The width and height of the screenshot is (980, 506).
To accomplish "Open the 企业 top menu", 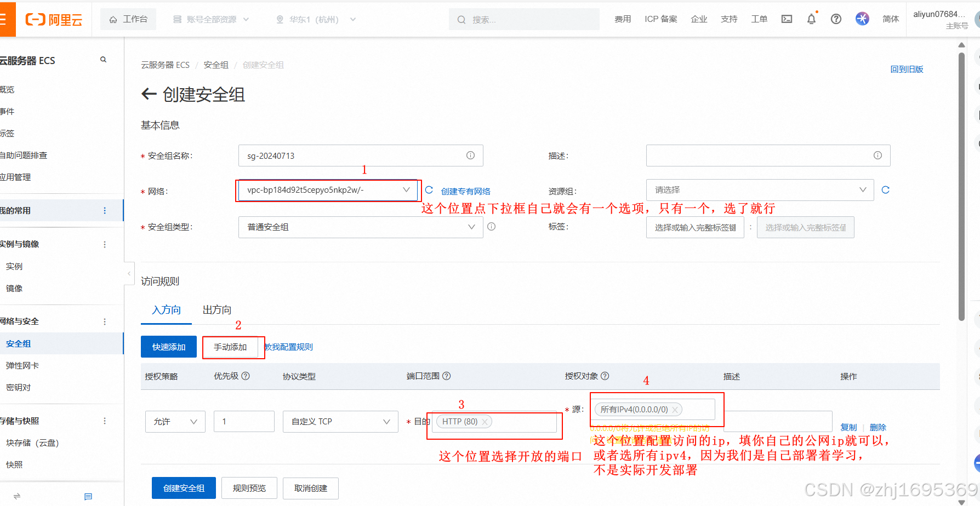I will tap(699, 19).
